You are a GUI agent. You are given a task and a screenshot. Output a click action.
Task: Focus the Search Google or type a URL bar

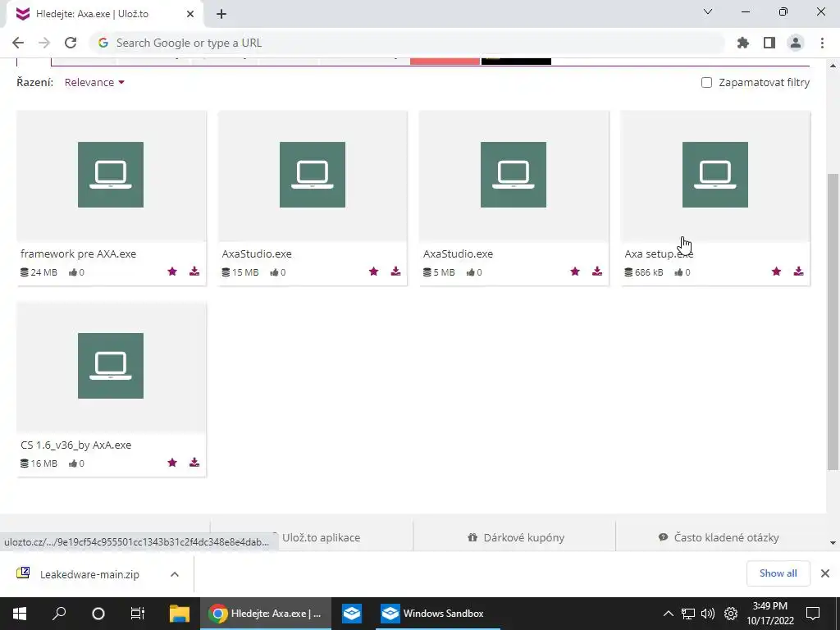[x=407, y=43]
